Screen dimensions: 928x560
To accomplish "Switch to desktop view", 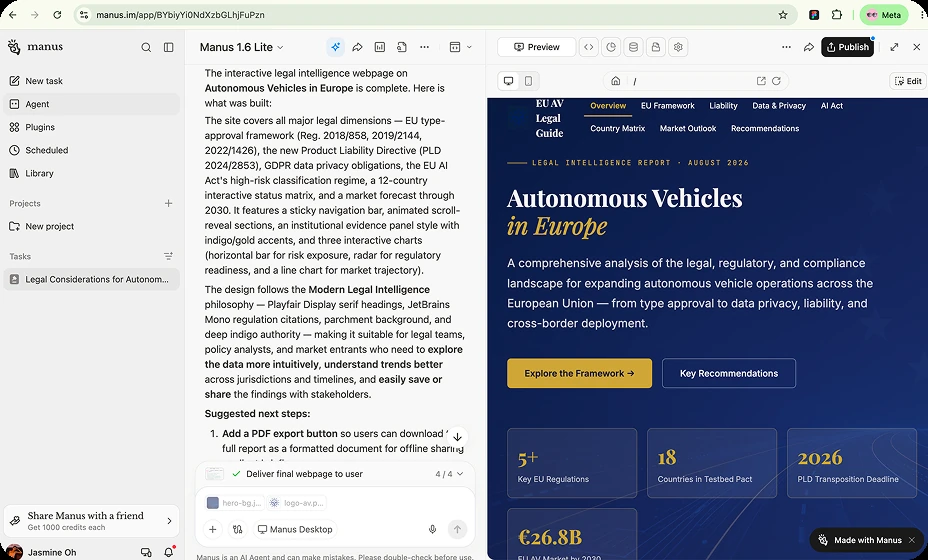I will click(508, 81).
